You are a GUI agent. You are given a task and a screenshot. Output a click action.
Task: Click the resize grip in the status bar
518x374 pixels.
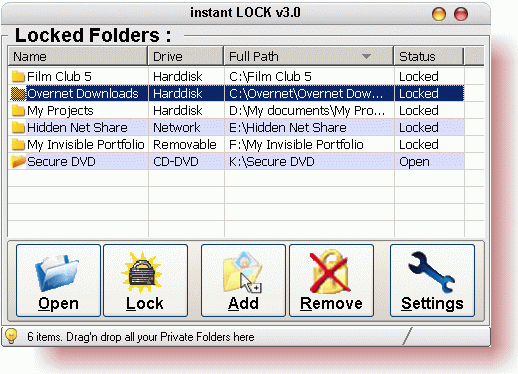point(407,336)
